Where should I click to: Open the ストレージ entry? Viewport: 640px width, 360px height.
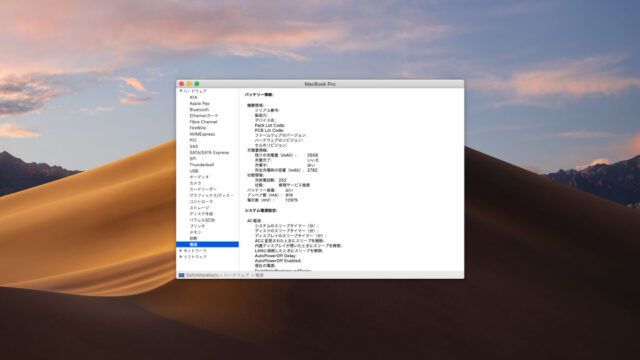click(x=199, y=208)
